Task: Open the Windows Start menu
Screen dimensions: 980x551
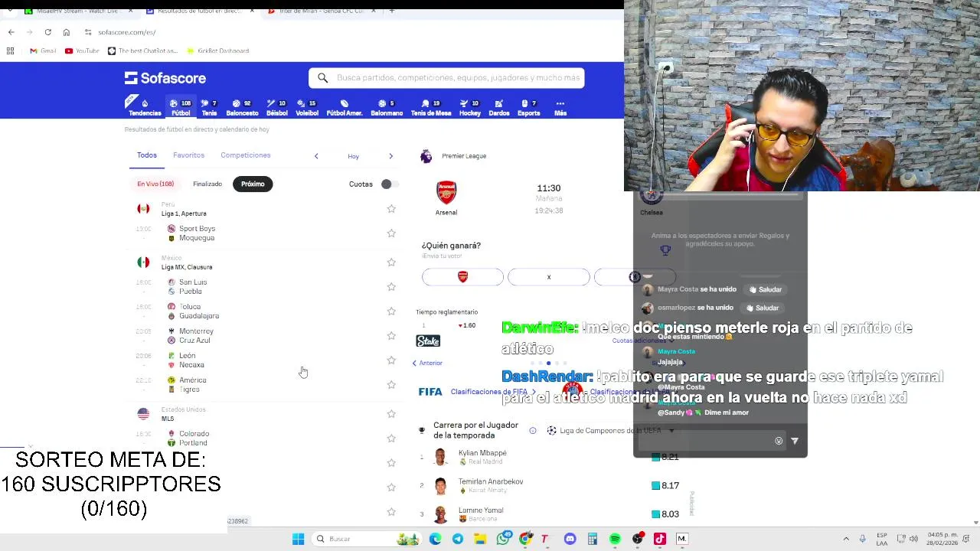Action: (x=298, y=539)
